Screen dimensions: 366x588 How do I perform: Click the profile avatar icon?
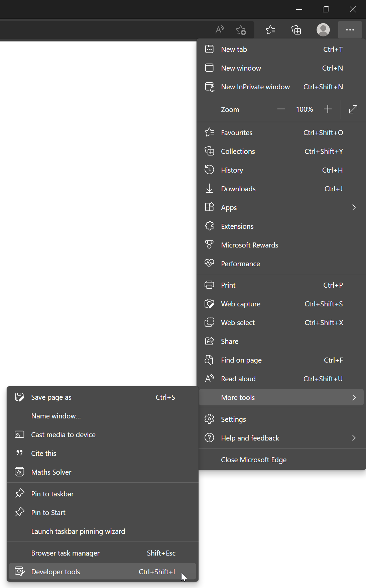[x=323, y=30]
